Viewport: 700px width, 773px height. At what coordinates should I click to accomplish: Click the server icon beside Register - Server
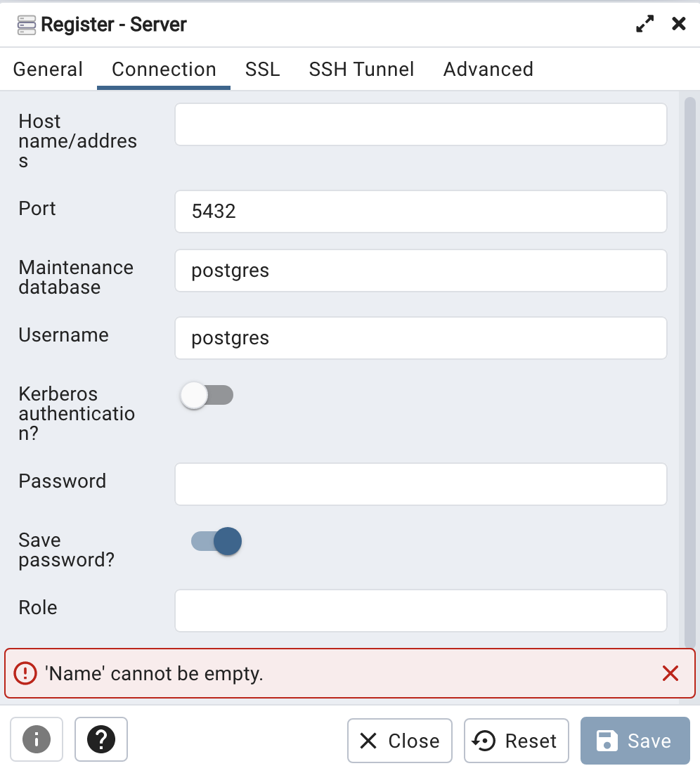point(27,25)
